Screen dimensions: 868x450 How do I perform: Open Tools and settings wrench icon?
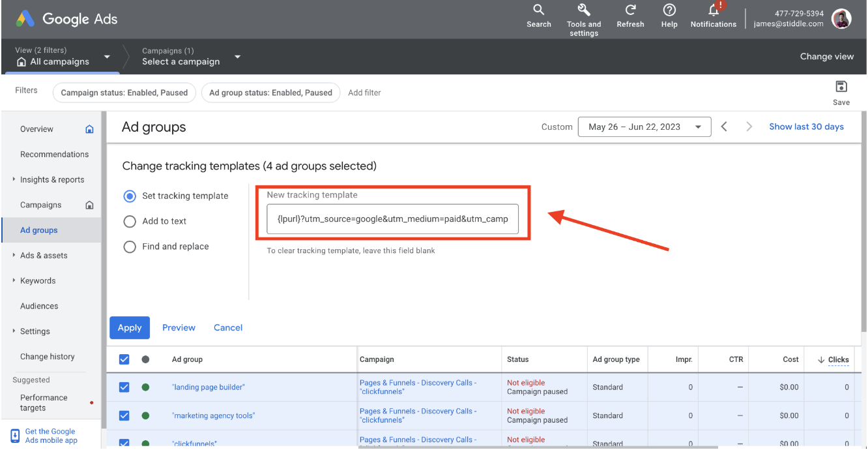(584, 10)
